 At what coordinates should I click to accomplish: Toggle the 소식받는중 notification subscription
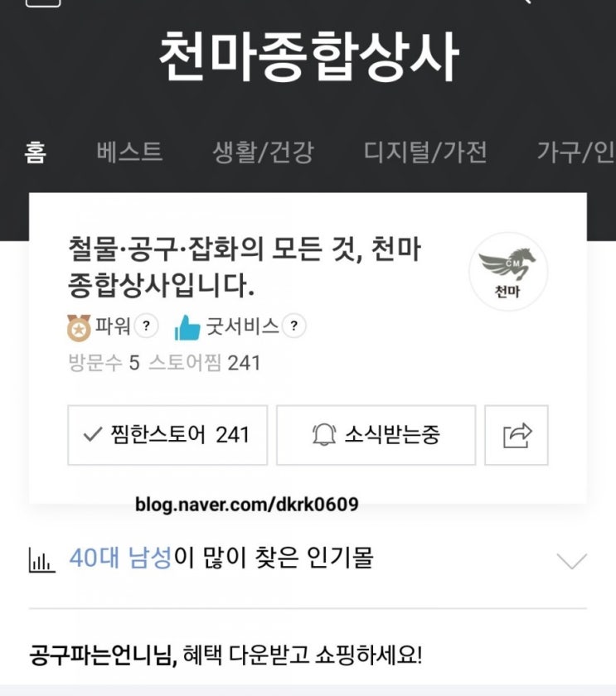(376, 435)
